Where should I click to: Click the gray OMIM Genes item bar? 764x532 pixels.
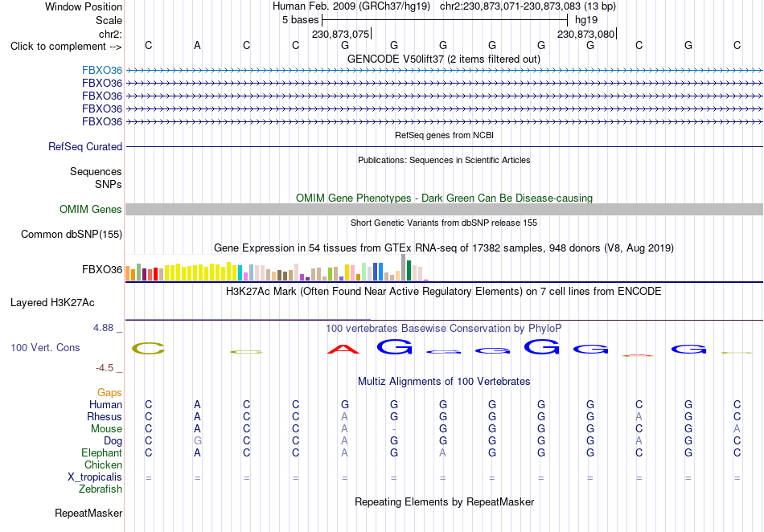444,209
